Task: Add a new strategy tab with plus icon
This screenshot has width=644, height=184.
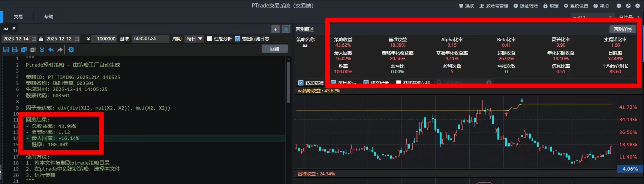Action: pos(276,30)
